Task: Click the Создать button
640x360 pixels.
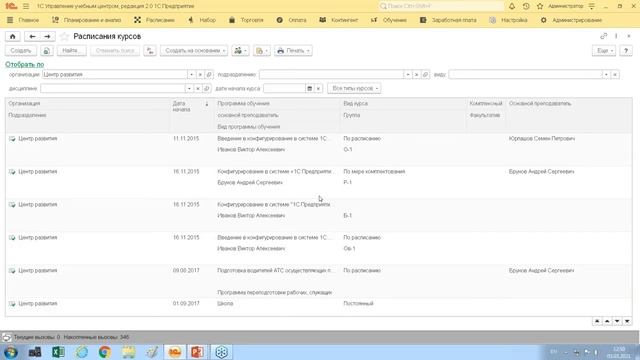Action: pos(21,51)
